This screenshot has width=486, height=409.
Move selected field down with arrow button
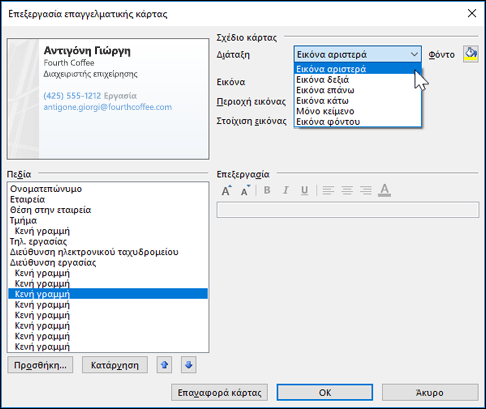(x=189, y=365)
